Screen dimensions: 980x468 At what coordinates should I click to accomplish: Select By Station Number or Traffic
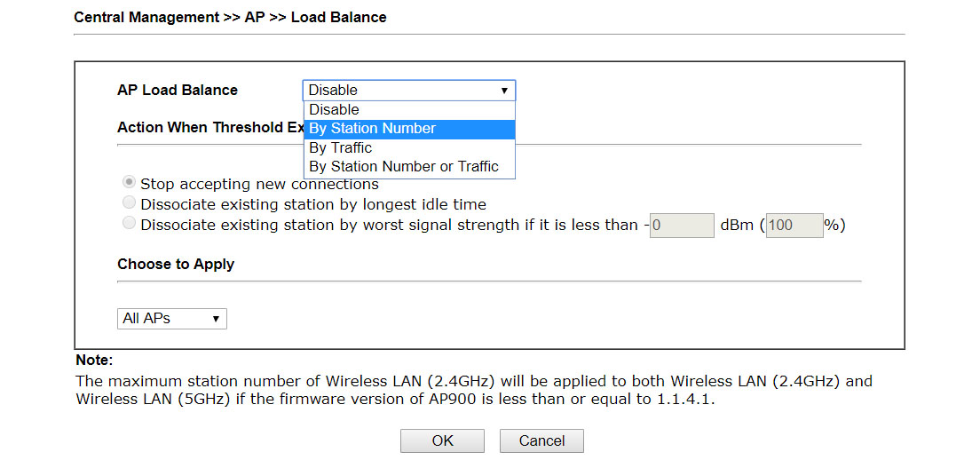(408, 167)
